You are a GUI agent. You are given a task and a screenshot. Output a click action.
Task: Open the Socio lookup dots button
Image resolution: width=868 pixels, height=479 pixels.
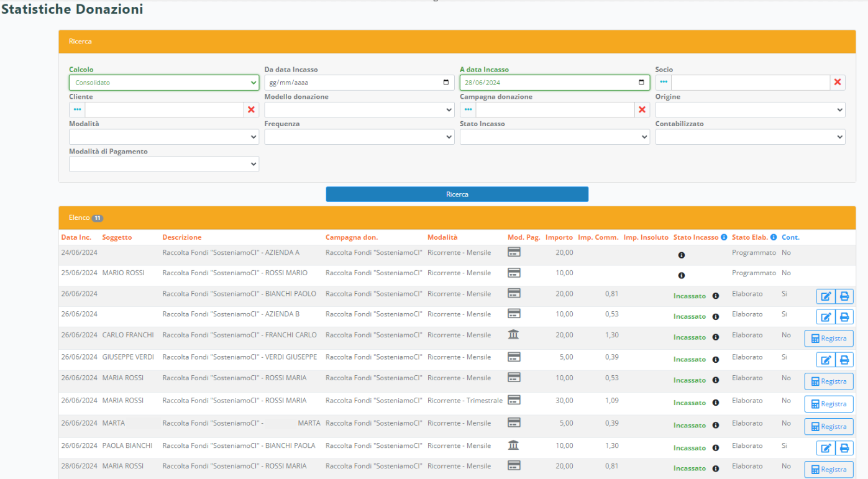click(663, 83)
